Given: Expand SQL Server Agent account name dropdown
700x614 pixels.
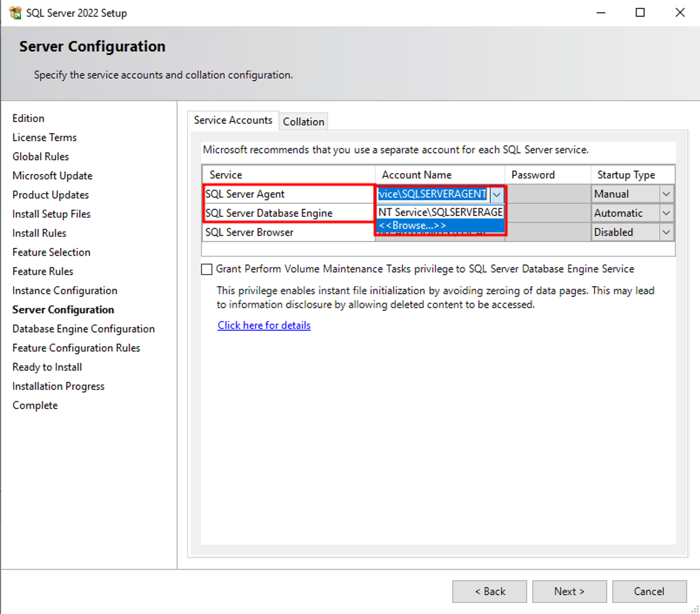Looking at the screenshot, I should click(497, 195).
